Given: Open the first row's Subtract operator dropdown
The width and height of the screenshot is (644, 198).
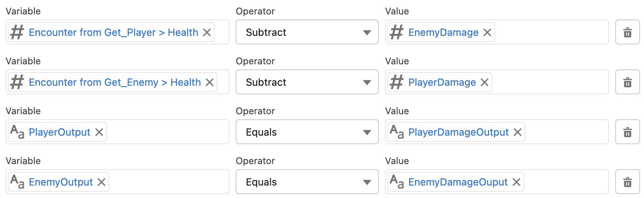Looking at the screenshot, I should tap(307, 32).
